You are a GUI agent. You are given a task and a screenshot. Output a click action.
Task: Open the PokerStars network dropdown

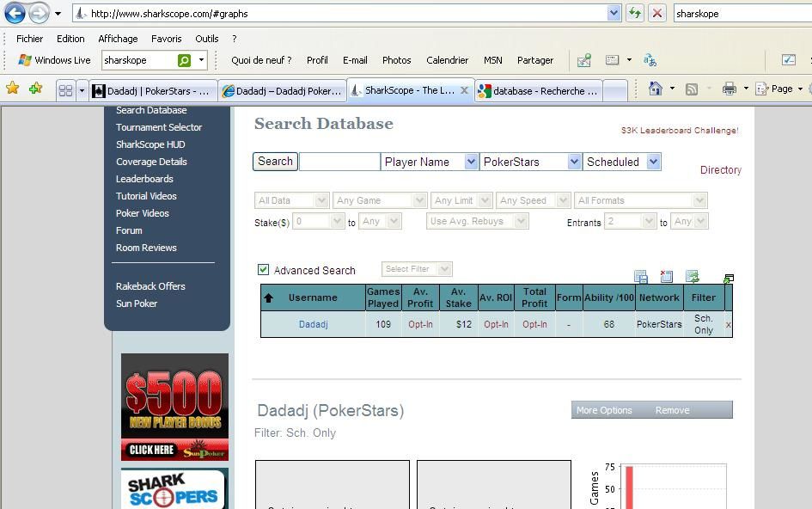click(574, 162)
